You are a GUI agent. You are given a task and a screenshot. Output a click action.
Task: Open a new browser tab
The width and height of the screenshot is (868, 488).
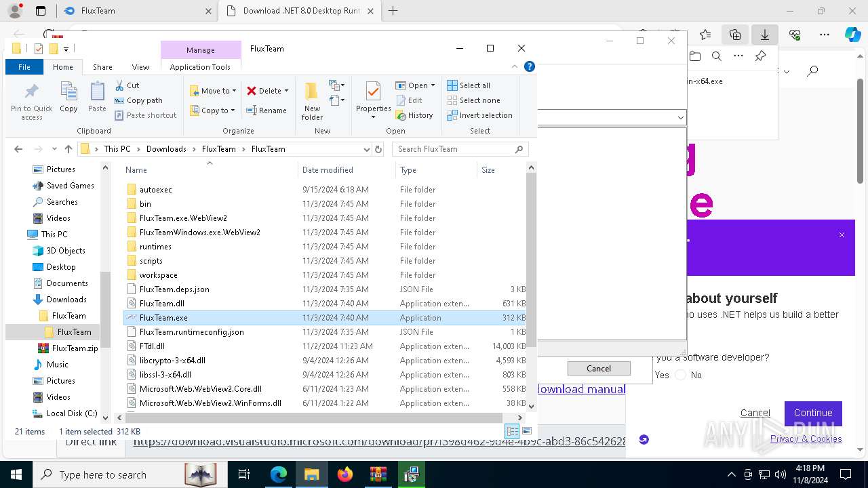[x=393, y=11]
